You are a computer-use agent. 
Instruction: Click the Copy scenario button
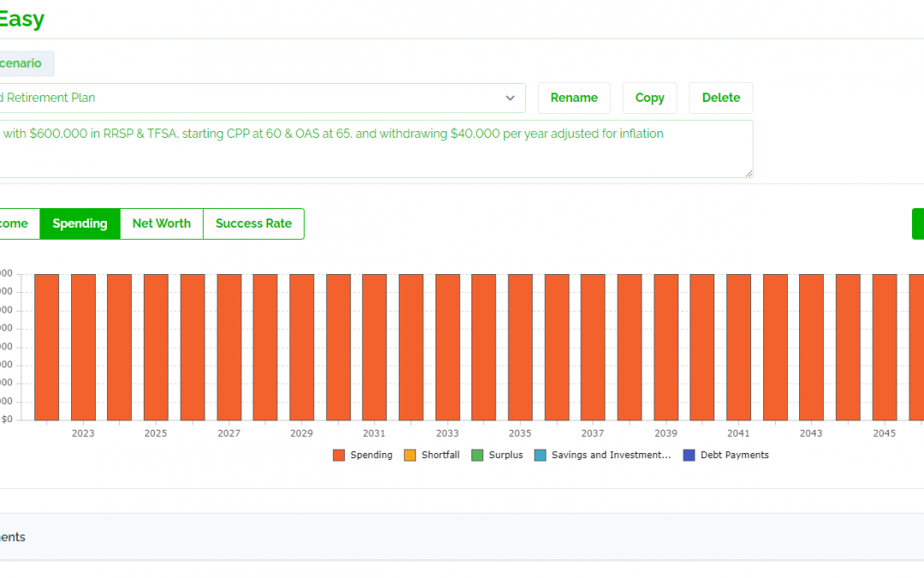pyautogui.click(x=649, y=98)
